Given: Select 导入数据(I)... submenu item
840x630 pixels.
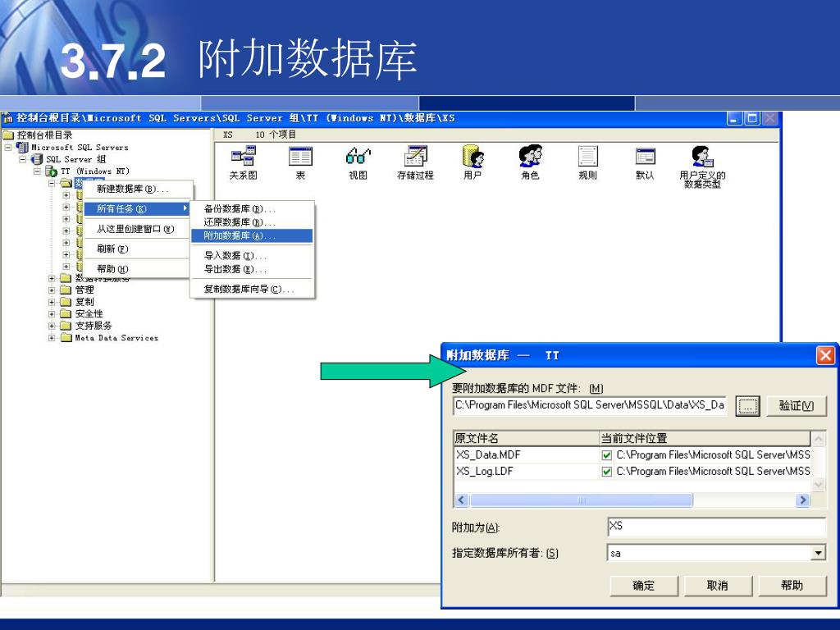Looking at the screenshot, I should (x=252, y=256).
